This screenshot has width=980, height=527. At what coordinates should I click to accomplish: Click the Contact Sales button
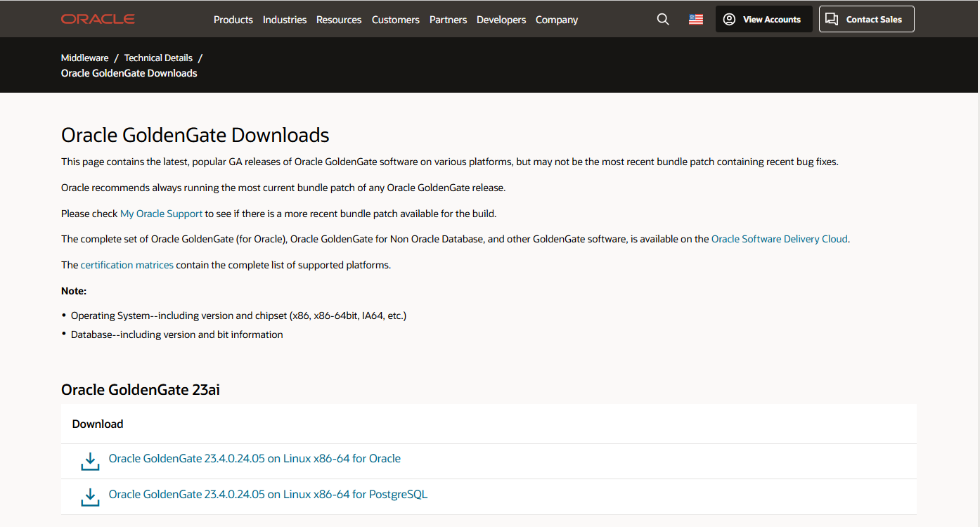tap(866, 19)
